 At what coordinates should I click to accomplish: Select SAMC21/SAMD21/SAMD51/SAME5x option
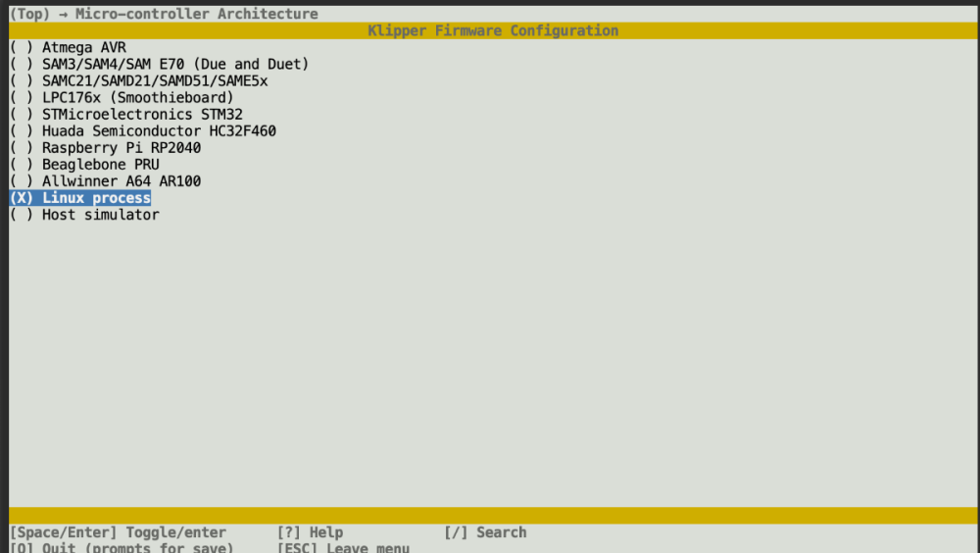coord(139,81)
